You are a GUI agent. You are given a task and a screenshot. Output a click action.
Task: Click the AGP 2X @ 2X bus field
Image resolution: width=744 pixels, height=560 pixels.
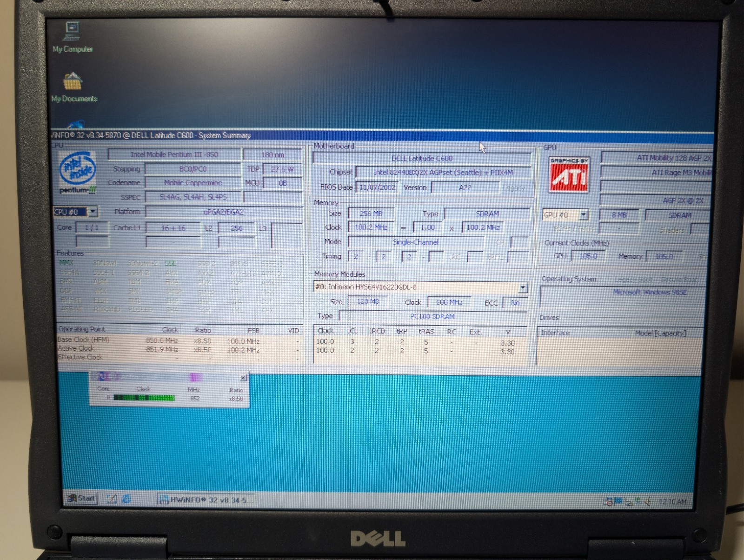coord(656,201)
